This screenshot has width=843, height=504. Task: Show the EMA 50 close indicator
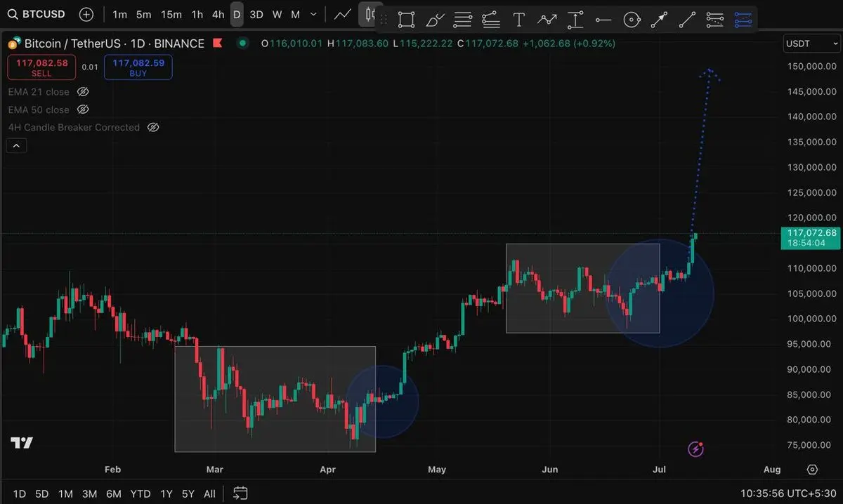(83, 110)
